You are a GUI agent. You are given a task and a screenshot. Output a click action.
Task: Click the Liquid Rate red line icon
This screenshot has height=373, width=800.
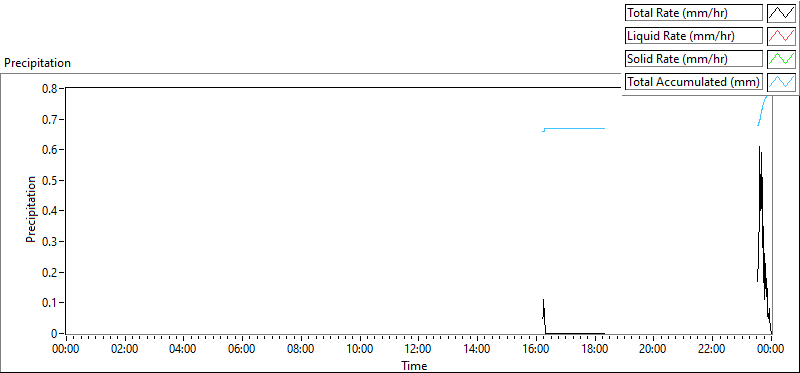781,36
